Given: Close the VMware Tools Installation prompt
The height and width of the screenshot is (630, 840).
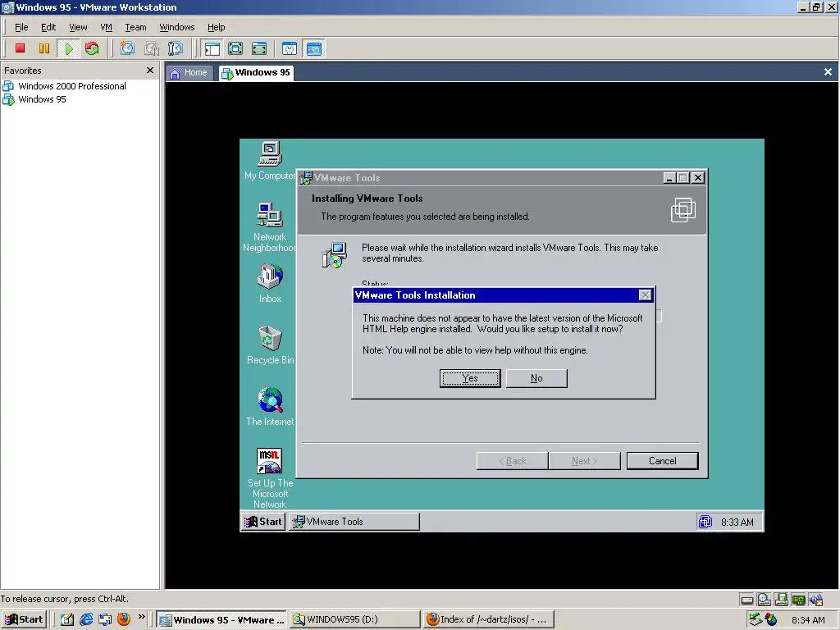Looking at the screenshot, I should [645, 295].
